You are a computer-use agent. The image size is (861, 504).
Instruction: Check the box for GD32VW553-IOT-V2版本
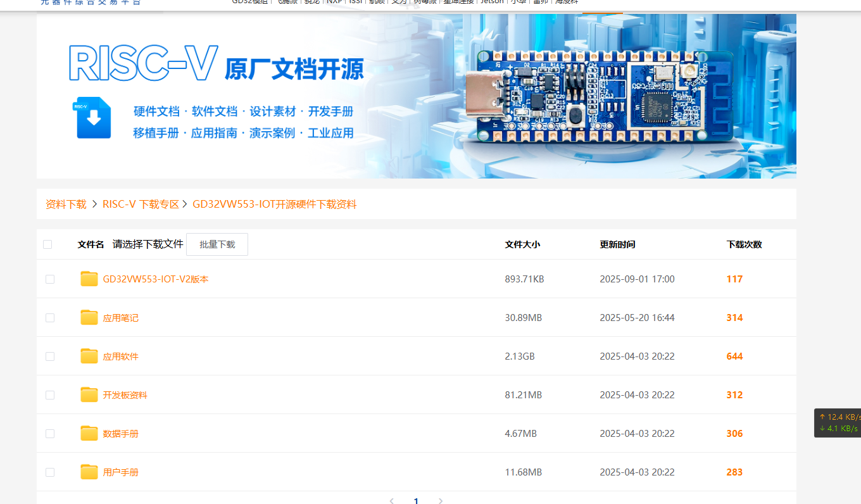50,279
